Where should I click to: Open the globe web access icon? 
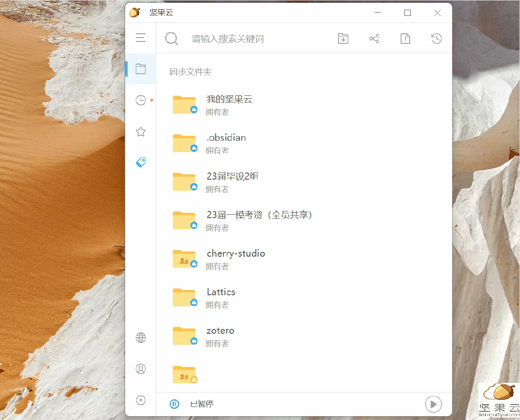click(x=140, y=337)
